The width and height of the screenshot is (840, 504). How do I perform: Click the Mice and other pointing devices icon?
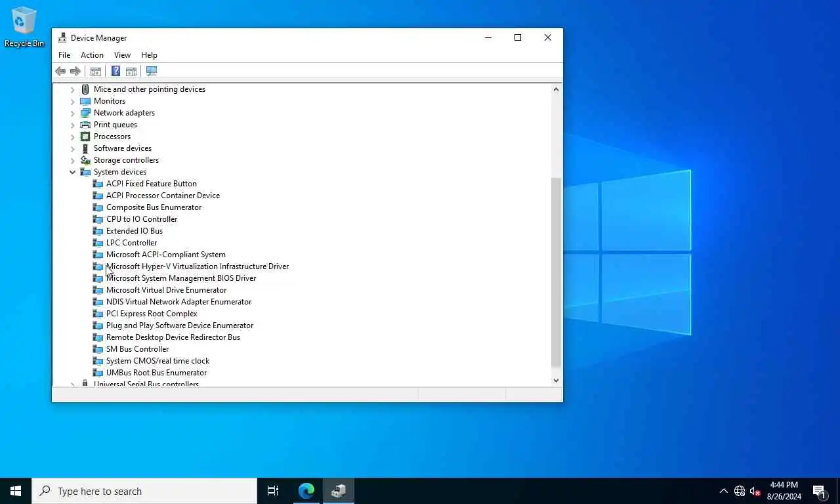tap(85, 89)
